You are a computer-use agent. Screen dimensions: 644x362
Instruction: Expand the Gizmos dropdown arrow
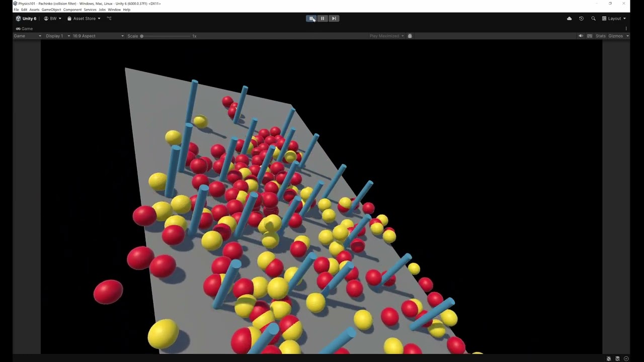point(627,36)
